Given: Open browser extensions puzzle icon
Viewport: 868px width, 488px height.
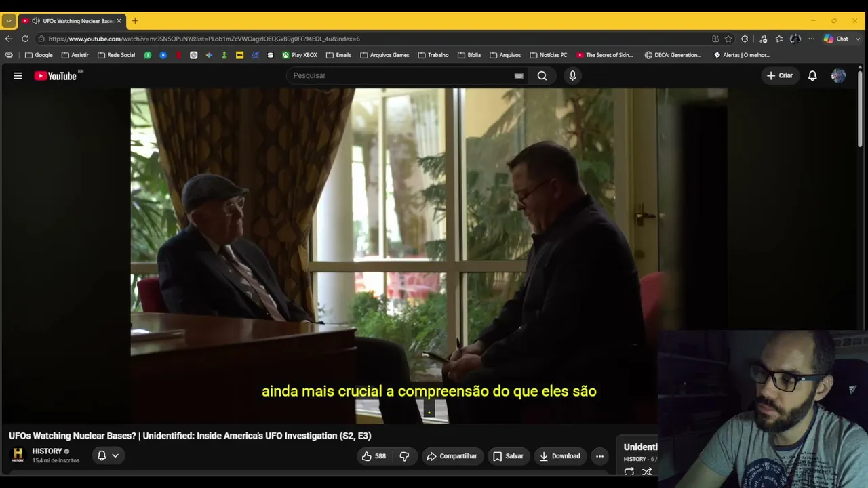Looking at the screenshot, I should 745,39.
